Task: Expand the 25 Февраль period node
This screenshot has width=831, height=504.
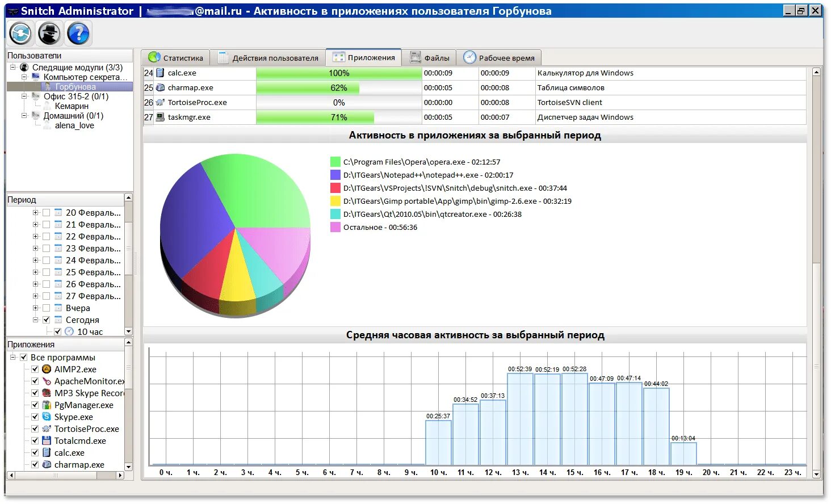Action: pyautogui.click(x=35, y=272)
